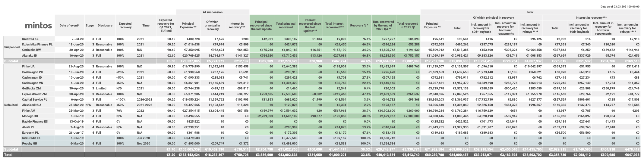The width and height of the screenshot is (644, 162).
Task: Click the 'Dziesiatka Finanse PL' row name
Action: click(x=37, y=45)
